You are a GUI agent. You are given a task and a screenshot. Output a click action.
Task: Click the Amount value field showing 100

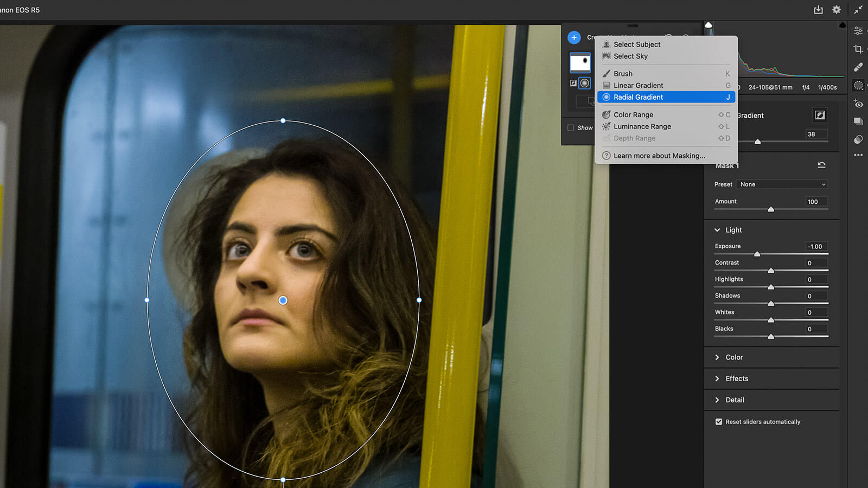tap(816, 202)
